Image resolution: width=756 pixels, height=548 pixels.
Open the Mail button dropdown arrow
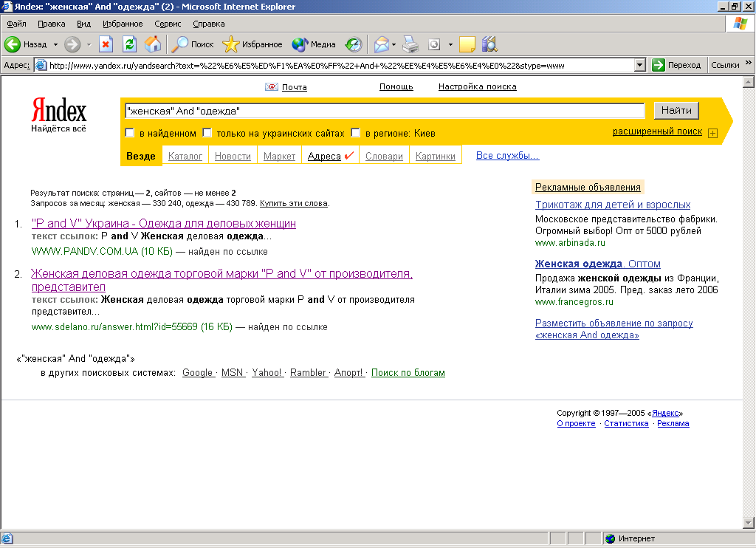[x=394, y=44]
